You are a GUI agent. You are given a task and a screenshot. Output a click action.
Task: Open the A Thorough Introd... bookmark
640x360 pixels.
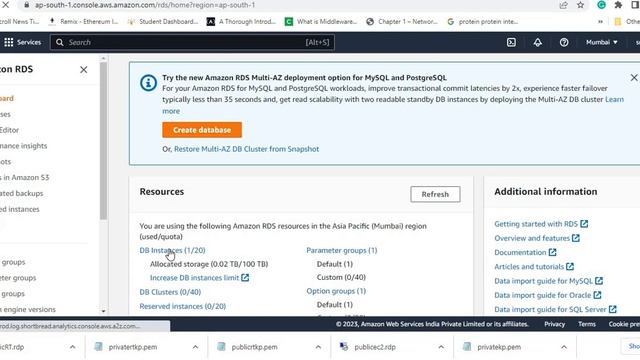point(241,22)
